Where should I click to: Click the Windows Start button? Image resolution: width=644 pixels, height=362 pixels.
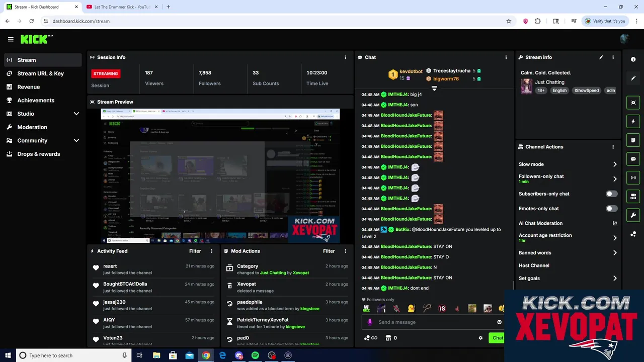tap(8, 355)
